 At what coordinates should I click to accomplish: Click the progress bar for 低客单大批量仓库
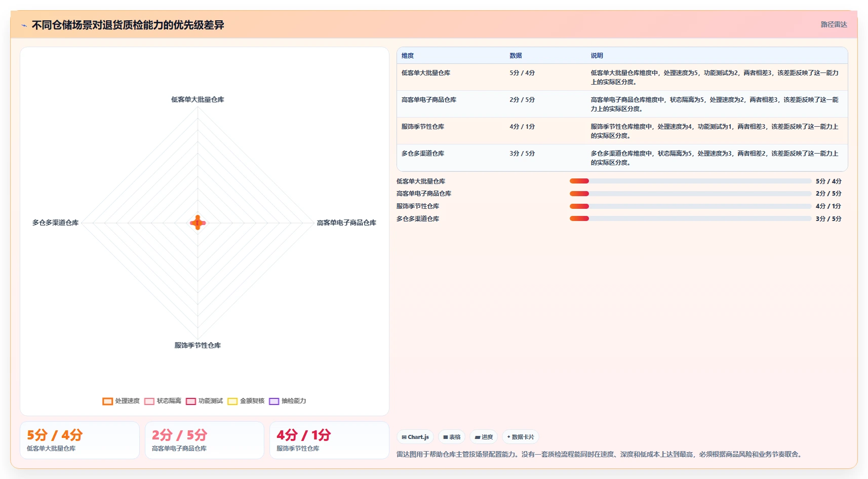[x=690, y=181]
